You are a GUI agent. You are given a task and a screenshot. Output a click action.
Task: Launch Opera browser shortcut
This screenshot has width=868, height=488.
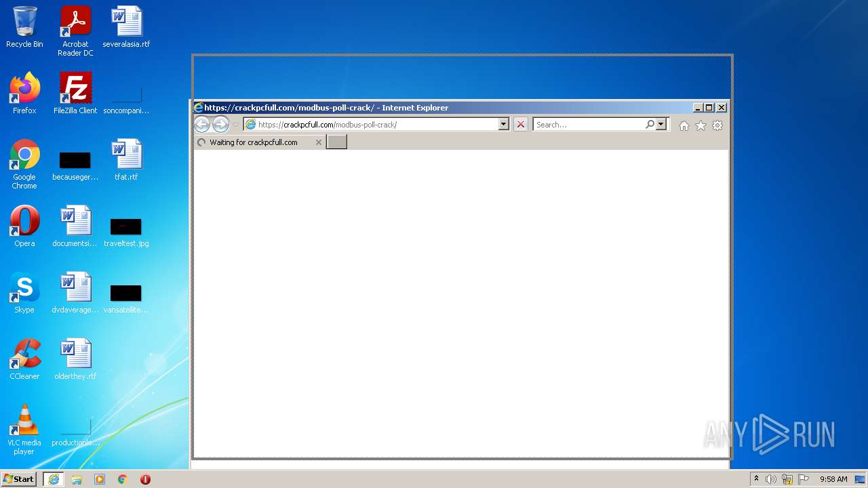tap(24, 226)
